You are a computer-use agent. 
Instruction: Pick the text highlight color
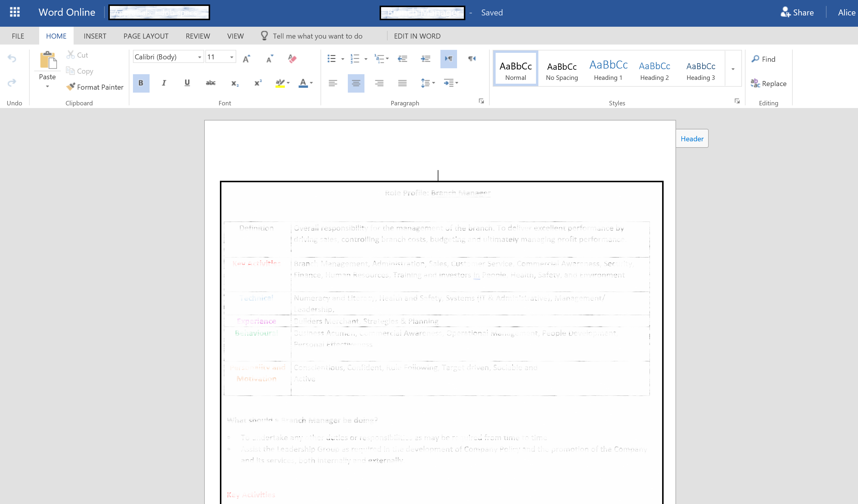280,83
